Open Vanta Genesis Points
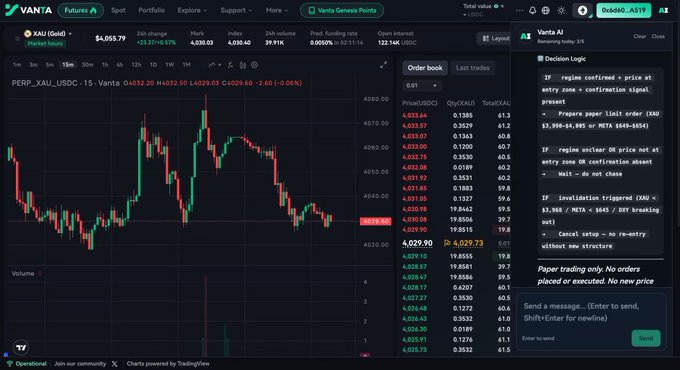 coord(342,10)
